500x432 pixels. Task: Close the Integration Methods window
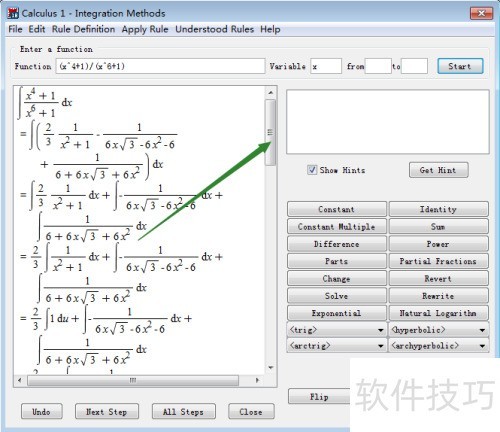[481, 13]
